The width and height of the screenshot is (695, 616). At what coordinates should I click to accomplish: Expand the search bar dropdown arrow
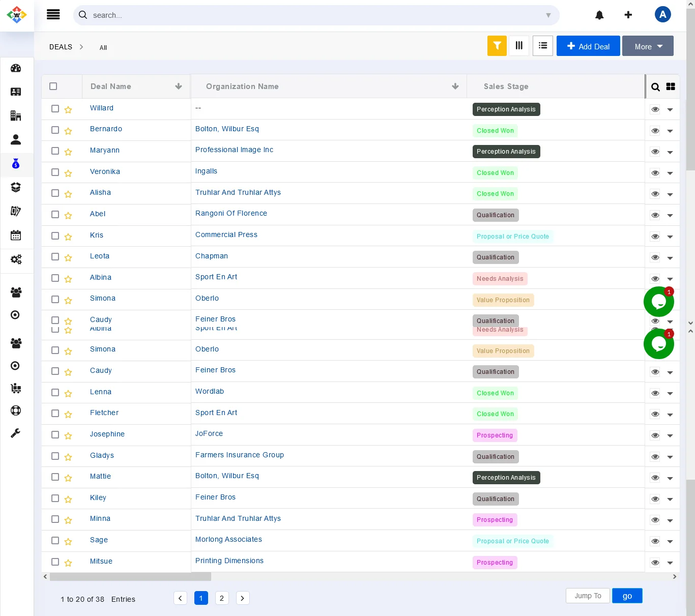pyautogui.click(x=548, y=15)
